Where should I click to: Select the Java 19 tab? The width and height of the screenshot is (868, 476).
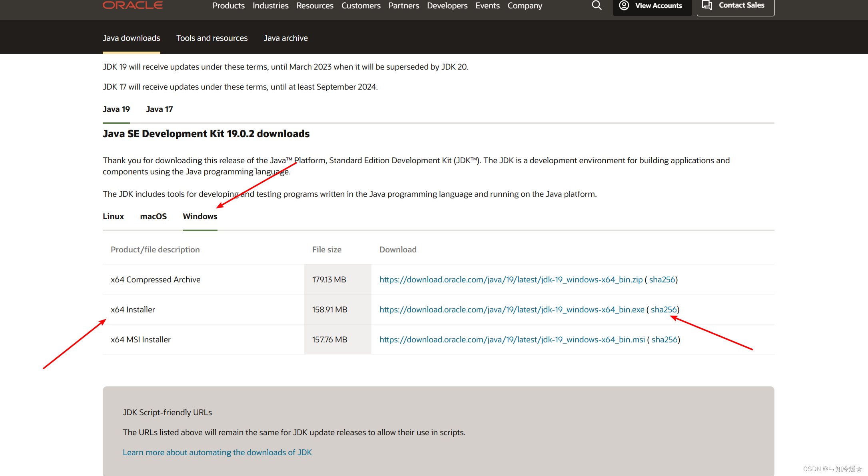pyautogui.click(x=116, y=109)
